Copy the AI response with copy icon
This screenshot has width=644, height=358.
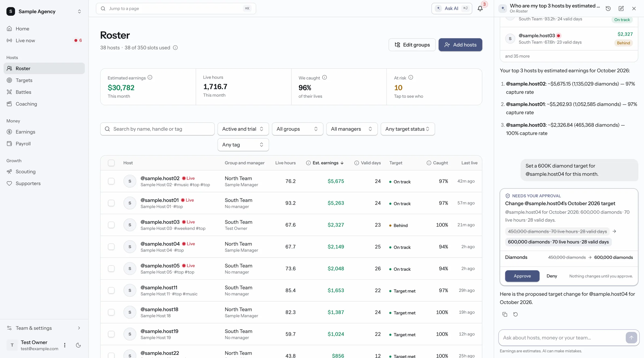505,314
